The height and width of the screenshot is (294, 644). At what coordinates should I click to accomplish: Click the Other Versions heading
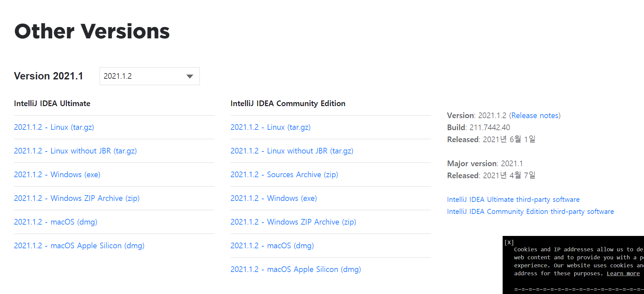[92, 31]
